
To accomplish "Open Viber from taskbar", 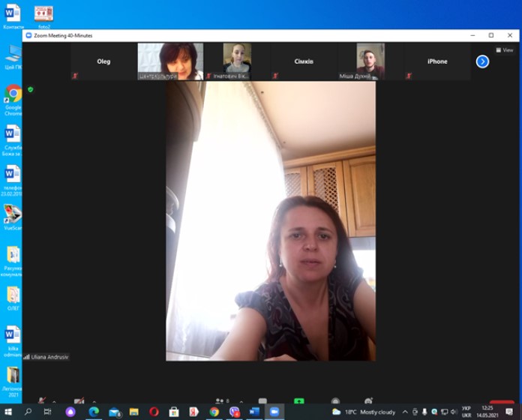I will click(234, 412).
